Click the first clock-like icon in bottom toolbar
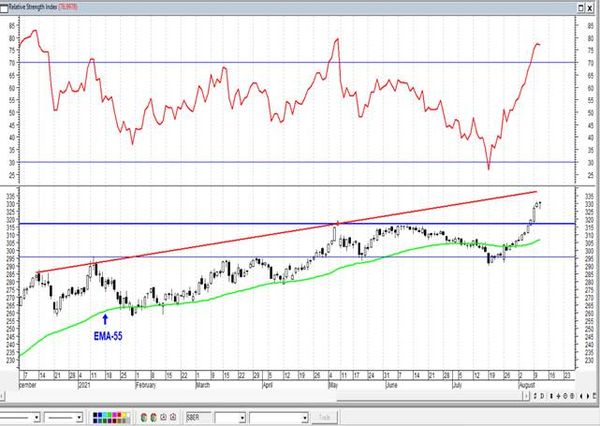 (x=163, y=417)
